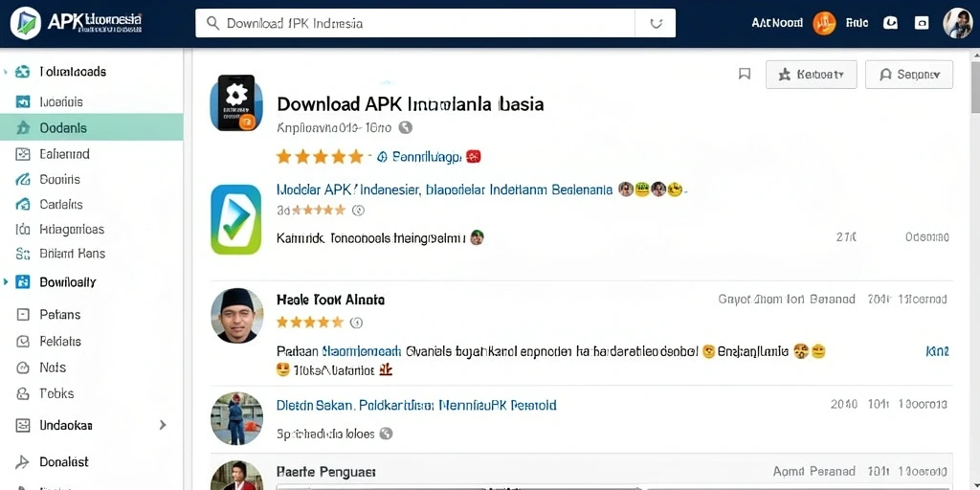Expand the 'Iolumtaoads' sidebar arrow

click(6, 71)
